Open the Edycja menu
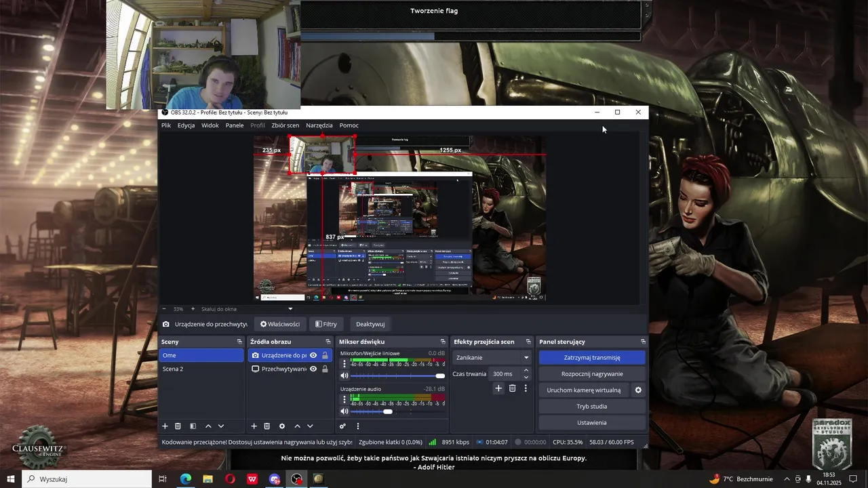868x488 pixels. (186, 125)
